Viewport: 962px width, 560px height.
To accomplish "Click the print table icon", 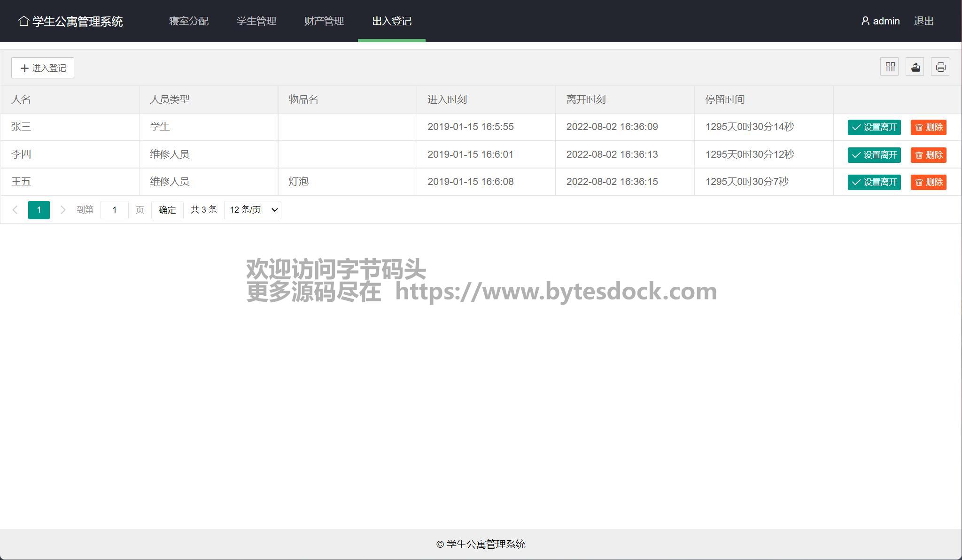I will click(x=940, y=67).
